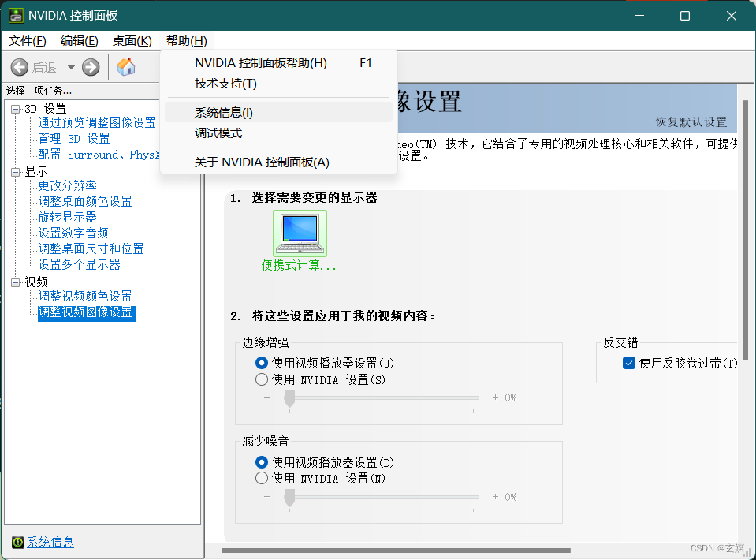Collapse the 3D 设置 tree node
The height and width of the screenshot is (560, 756).
pyautogui.click(x=16, y=109)
